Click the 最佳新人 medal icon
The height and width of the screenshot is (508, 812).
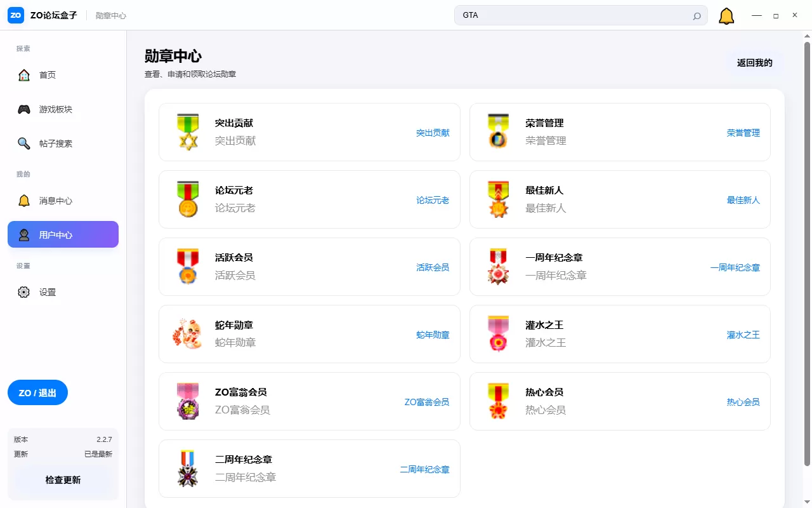[x=499, y=199]
